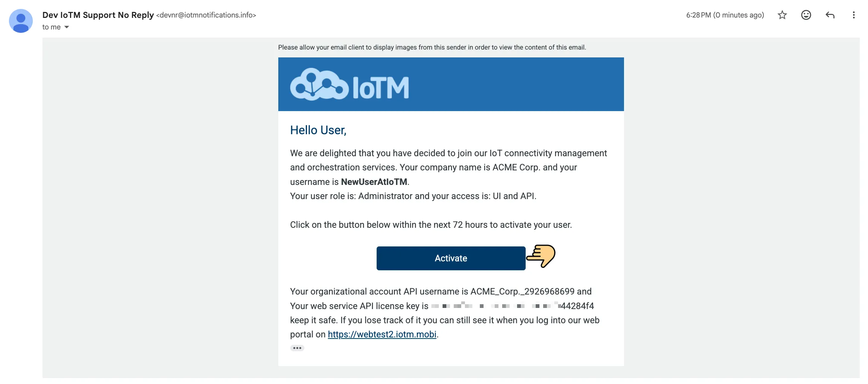Click the "Hello User," greeting heading
The width and height of the screenshot is (868, 384).
[x=318, y=130]
